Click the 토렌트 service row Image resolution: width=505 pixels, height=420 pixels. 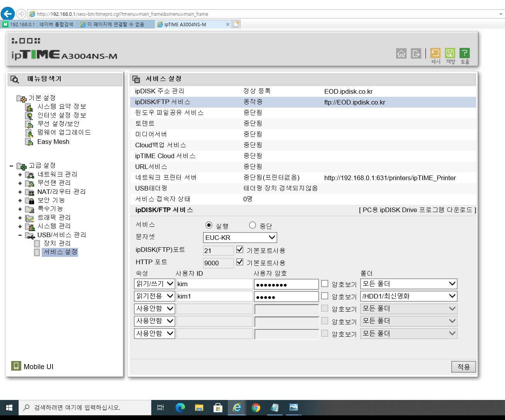point(303,123)
